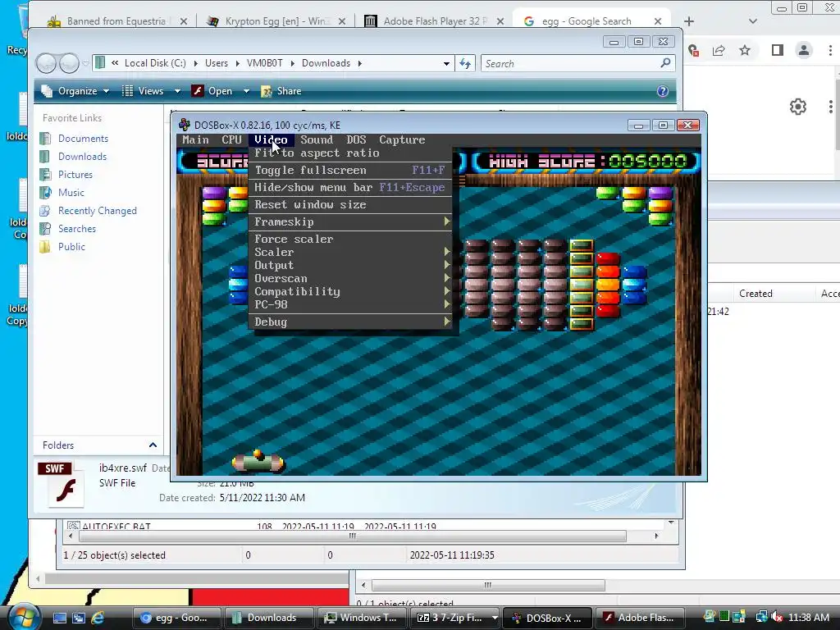Image resolution: width=840 pixels, height=630 pixels.
Task: Expand the Scaler submenu
Action: (350, 252)
